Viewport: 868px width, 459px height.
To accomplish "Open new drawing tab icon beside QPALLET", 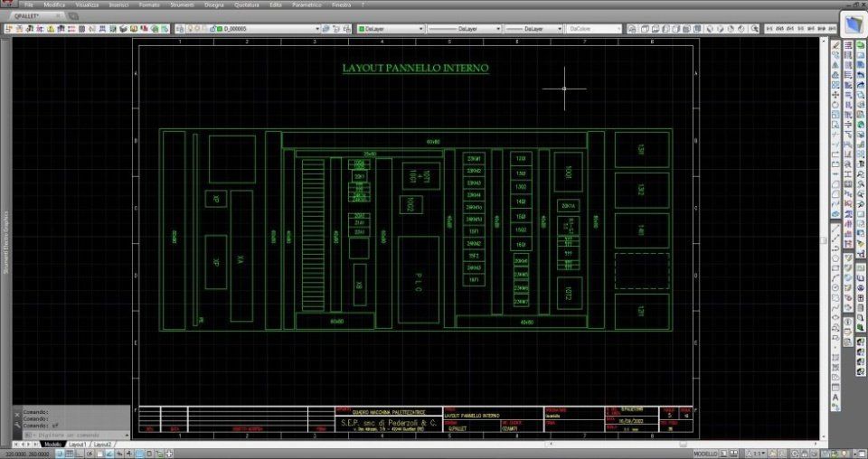I will pos(73,16).
